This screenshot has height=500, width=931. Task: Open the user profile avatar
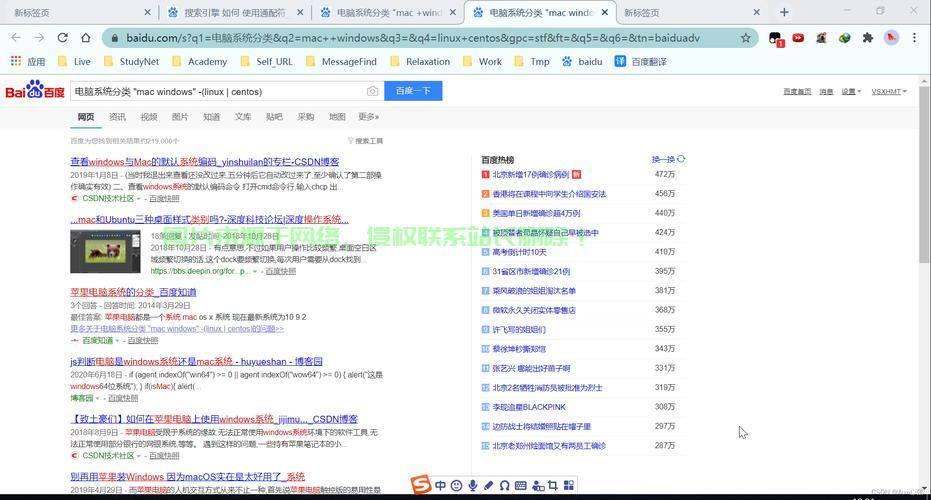891,38
